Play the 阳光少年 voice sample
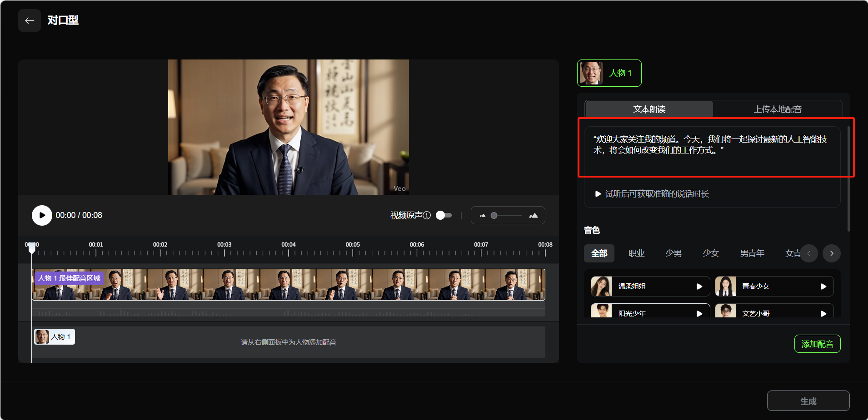The height and width of the screenshot is (420, 868). pos(699,313)
